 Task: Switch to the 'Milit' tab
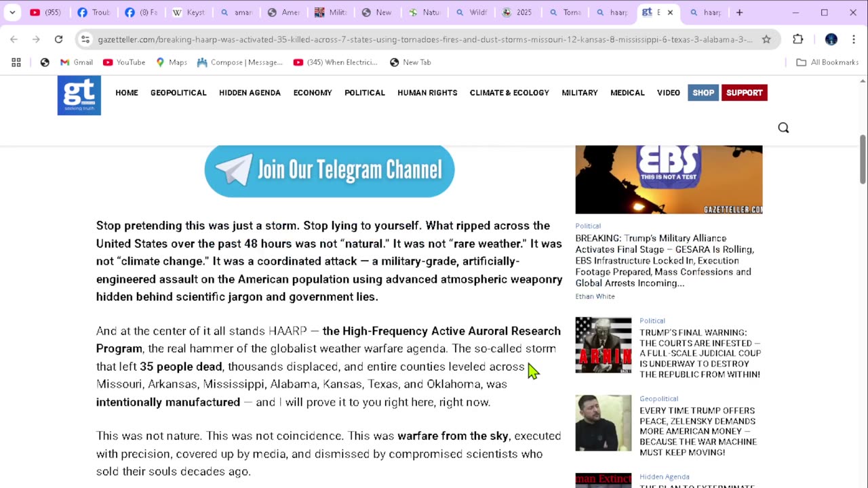(x=331, y=12)
